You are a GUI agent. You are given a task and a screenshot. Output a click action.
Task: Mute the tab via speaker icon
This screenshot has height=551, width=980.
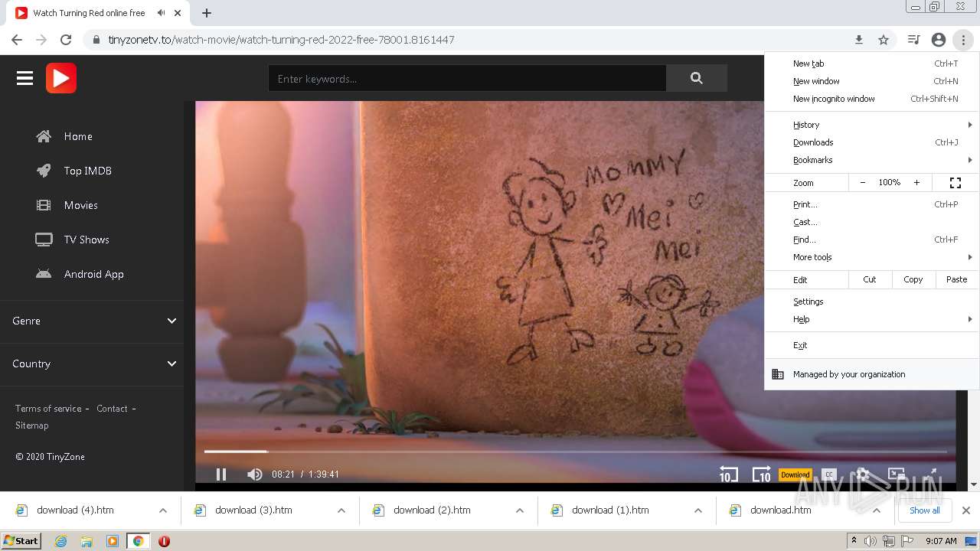pyautogui.click(x=161, y=13)
